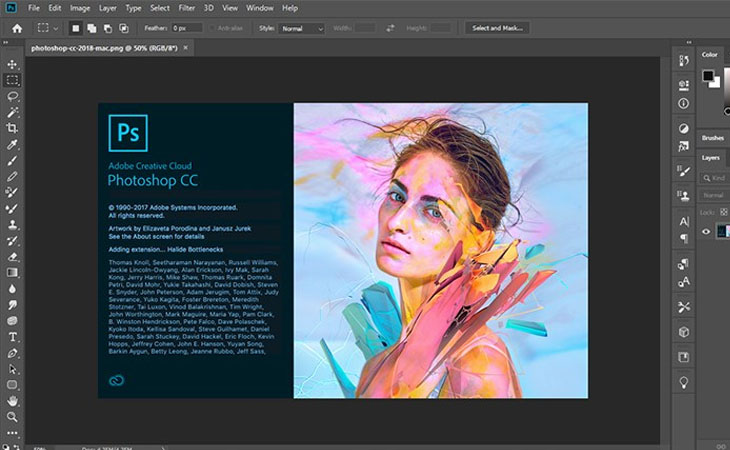This screenshot has height=450, width=730.
Task: Select the Pencil tool
Action: [x=12, y=176]
